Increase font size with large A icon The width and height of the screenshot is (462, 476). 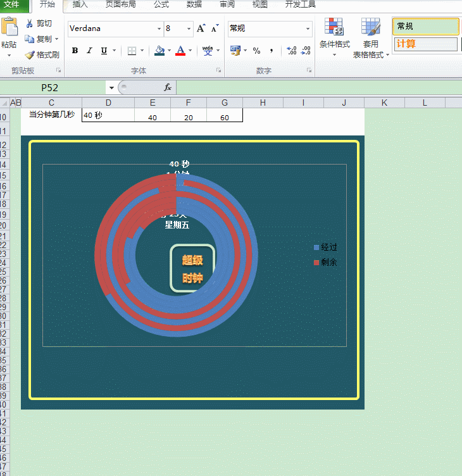tap(201, 28)
